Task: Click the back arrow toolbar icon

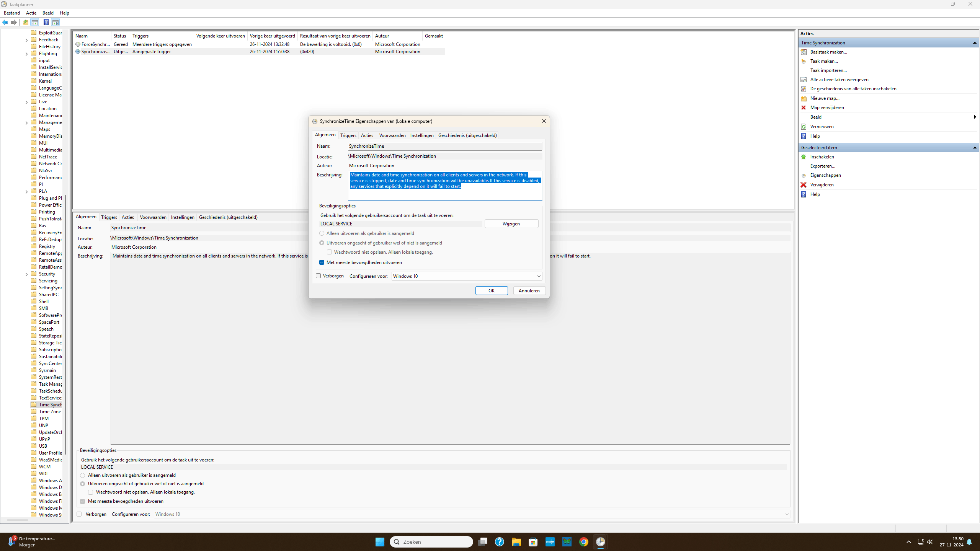Action: (x=5, y=22)
